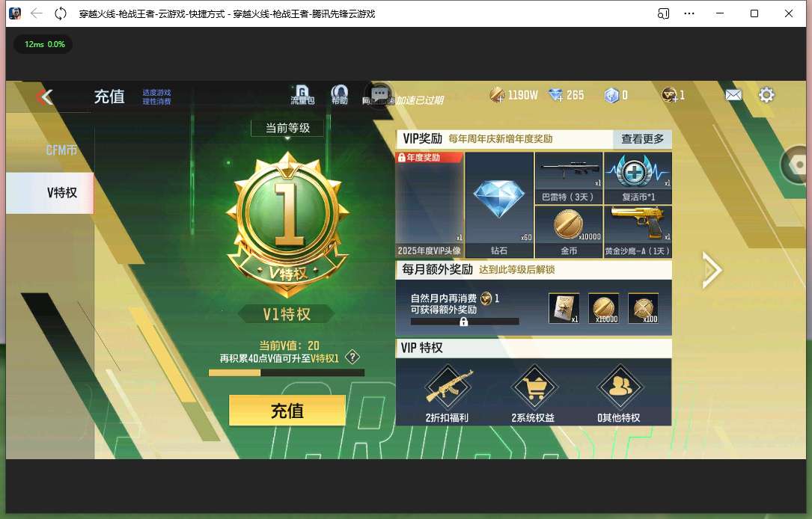The width and height of the screenshot is (812, 519).
Task: Tap the monthly bonus x100 coin reward
Action: pyautogui.click(x=643, y=308)
